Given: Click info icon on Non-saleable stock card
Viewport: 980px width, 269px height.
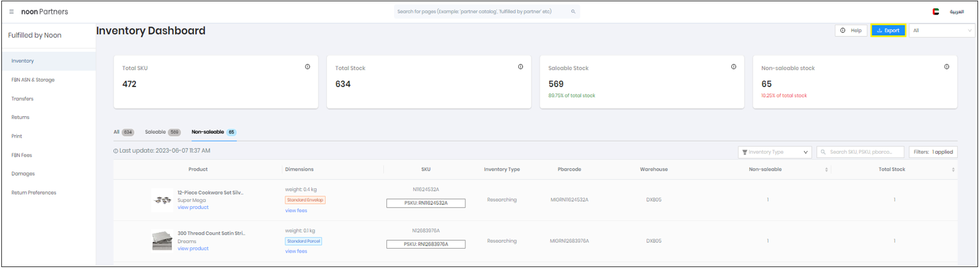Looking at the screenshot, I should 947,67.
